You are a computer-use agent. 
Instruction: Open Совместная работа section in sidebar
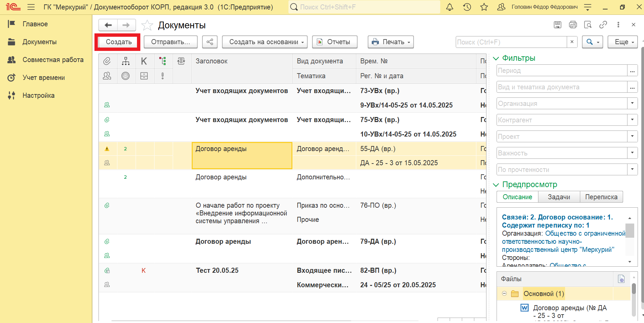point(53,60)
